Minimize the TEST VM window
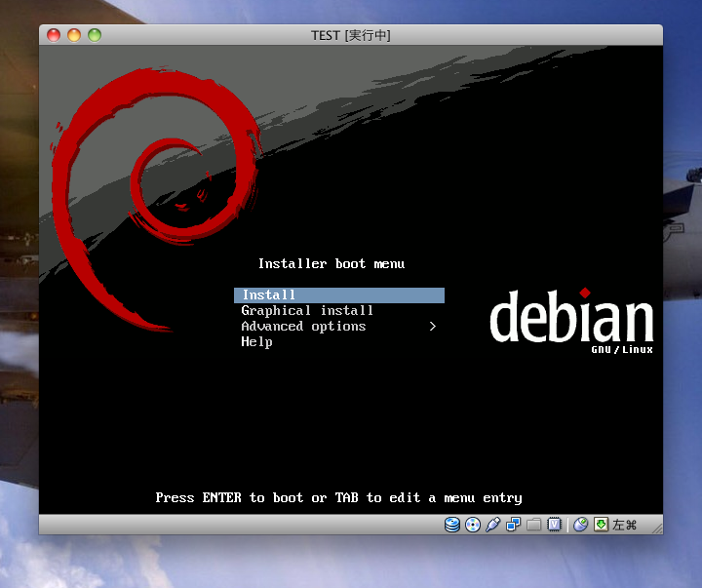Screen dimensions: 702x588 [74, 35]
